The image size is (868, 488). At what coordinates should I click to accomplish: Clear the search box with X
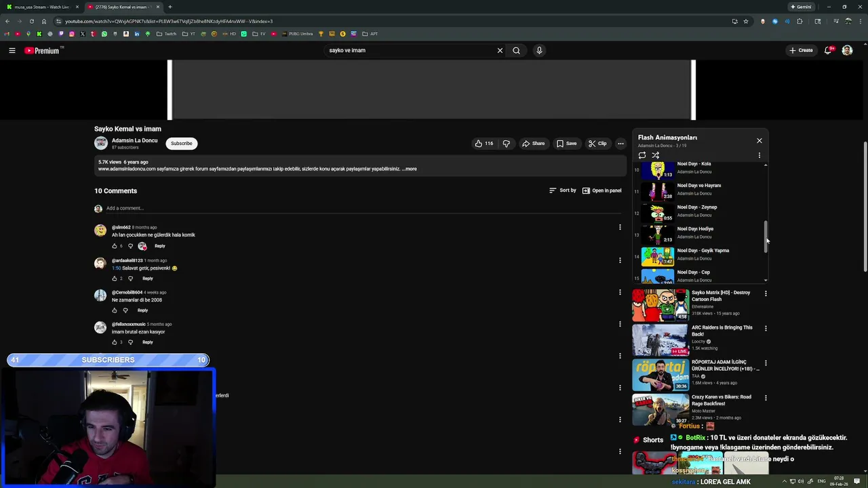click(500, 50)
